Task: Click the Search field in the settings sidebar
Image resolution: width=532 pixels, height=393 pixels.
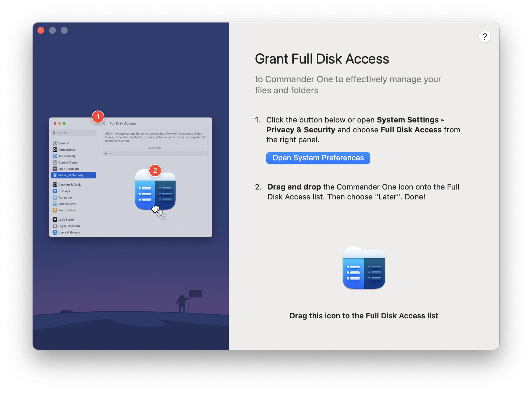Action: pyautogui.click(x=73, y=133)
